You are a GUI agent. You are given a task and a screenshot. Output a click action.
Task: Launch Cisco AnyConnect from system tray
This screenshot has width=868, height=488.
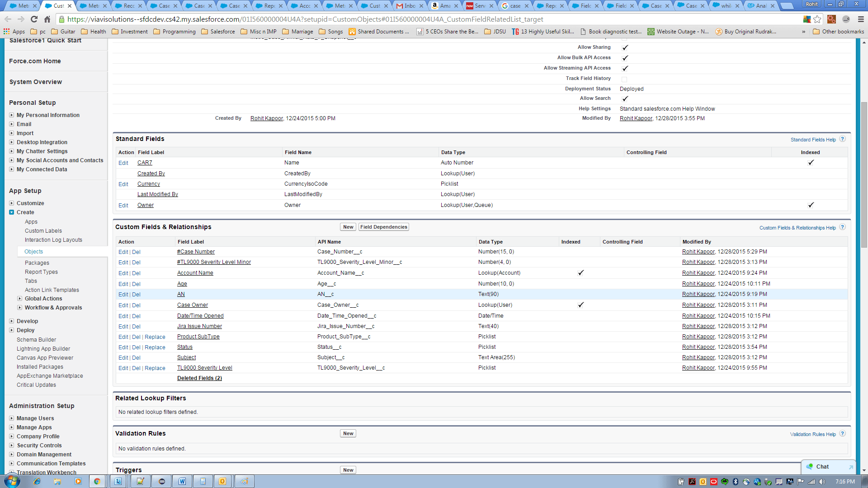(746, 481)
